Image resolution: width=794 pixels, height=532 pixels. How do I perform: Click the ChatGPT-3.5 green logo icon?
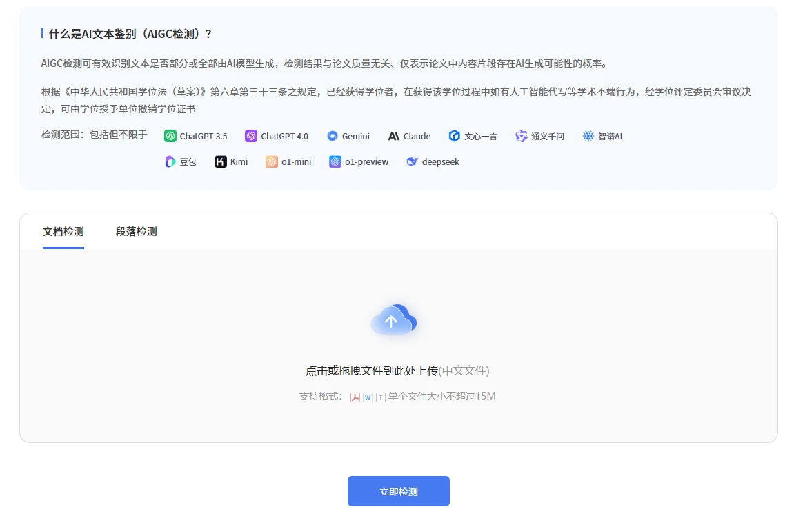[170, 136]
